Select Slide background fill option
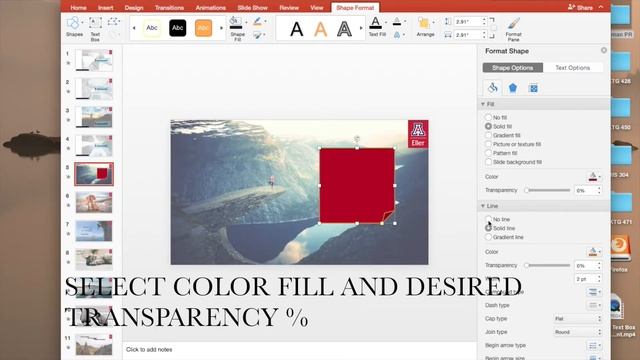 (488, 162)
